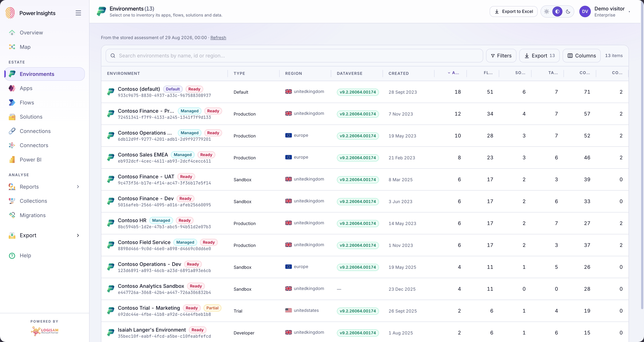Open the Filters panel
The image size is (644, 342).
pos(501,56)
